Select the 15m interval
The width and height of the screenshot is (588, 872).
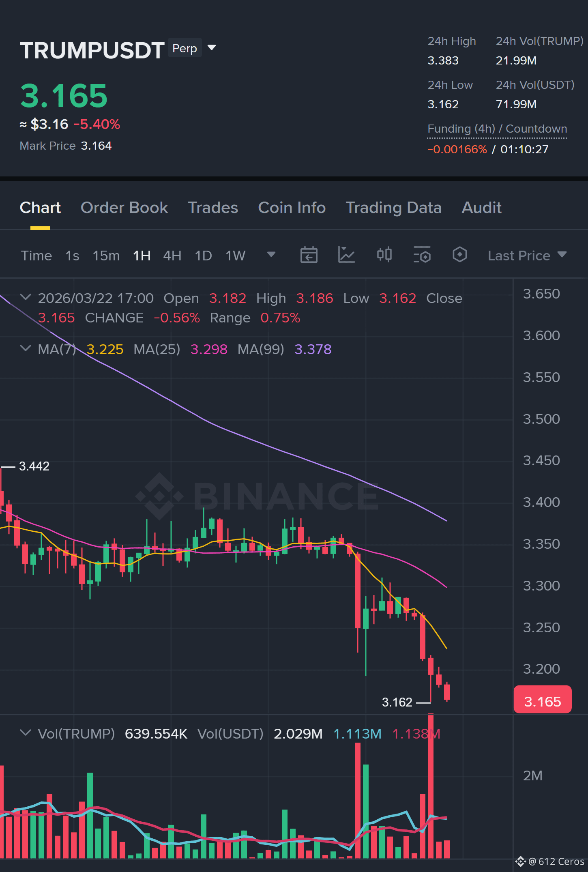point(106,256)
